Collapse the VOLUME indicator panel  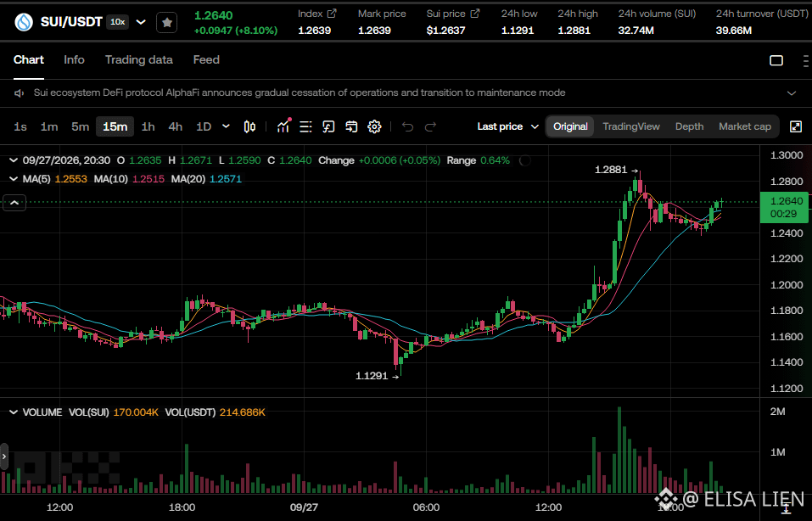[14, 412]
